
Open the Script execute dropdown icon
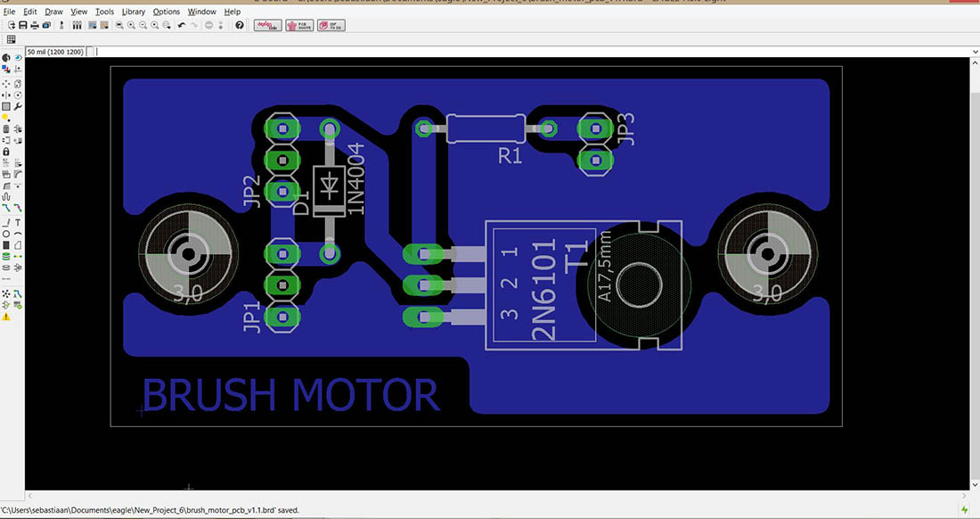pos(93,25)
